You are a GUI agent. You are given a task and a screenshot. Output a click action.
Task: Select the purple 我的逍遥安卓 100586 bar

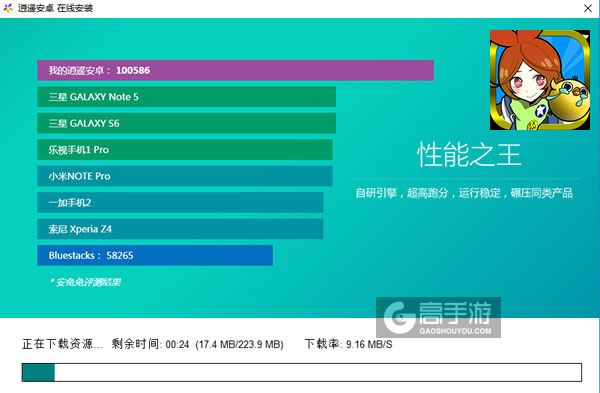click(x=235, y=70)
